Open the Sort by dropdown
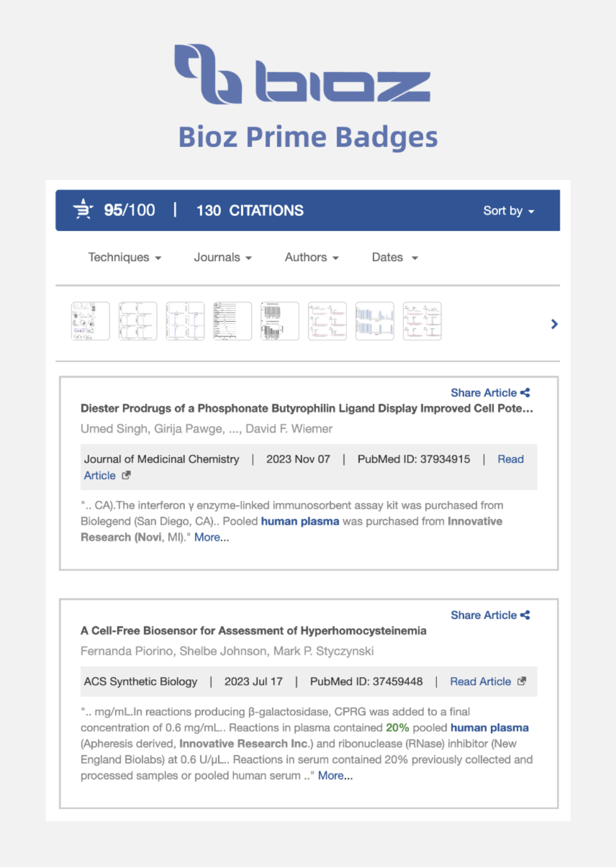 point(508,210)
